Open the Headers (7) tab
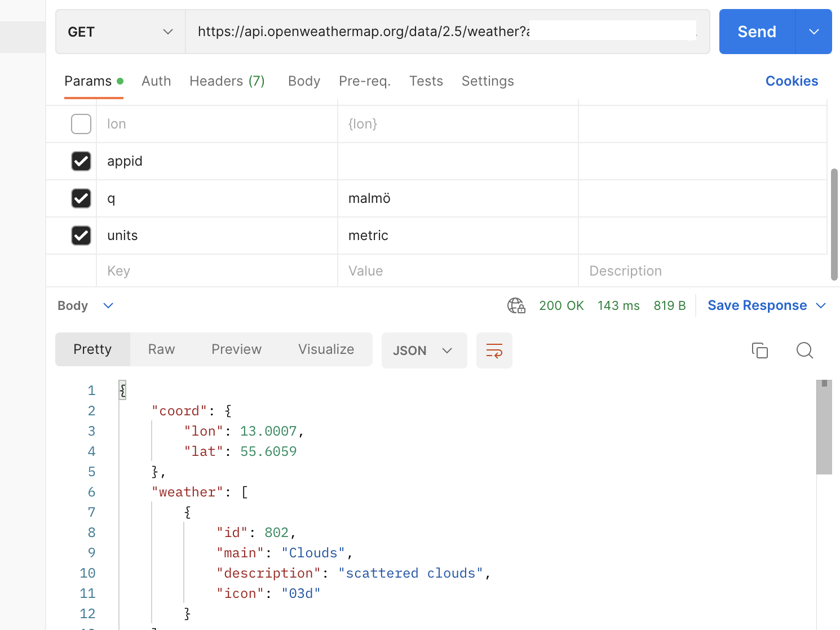Viewport: 840px width, 630px height. click(227, 81)
